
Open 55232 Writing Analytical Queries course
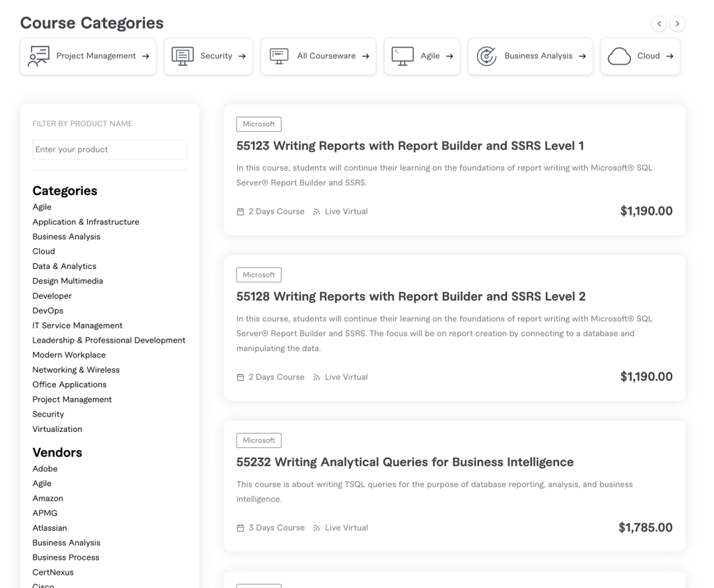coord(405,462)
